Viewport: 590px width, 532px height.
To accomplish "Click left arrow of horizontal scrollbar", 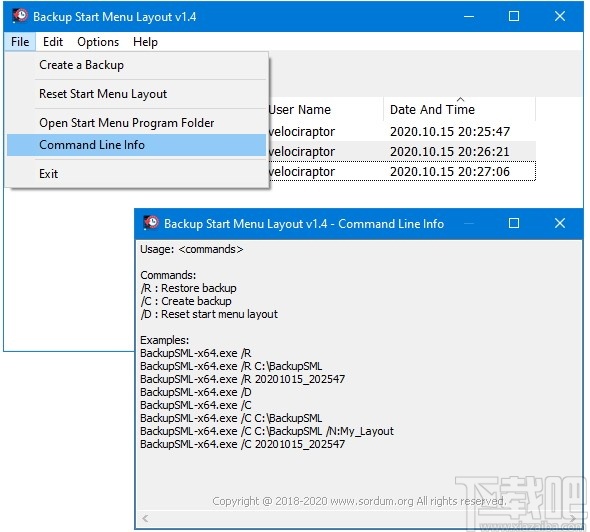I will coord(146,518).
